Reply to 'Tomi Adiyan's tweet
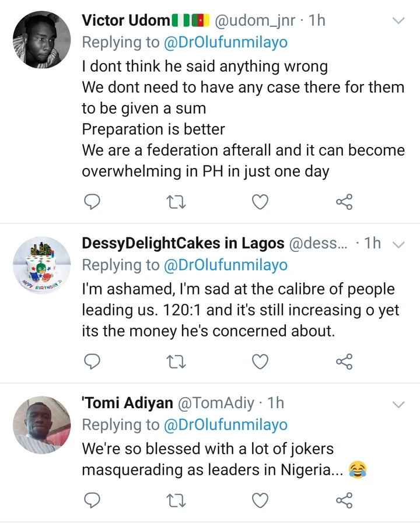 click(92, 500)
